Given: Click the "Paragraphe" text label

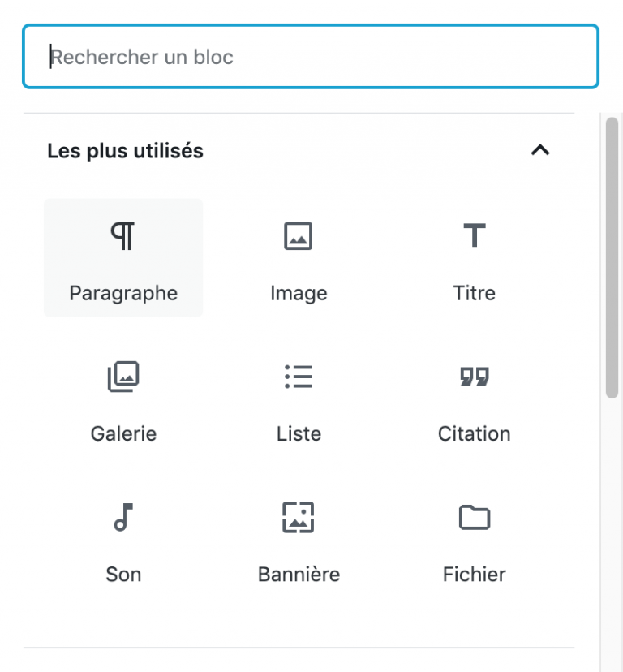Looking at the screenshot, I should (123, 293).
